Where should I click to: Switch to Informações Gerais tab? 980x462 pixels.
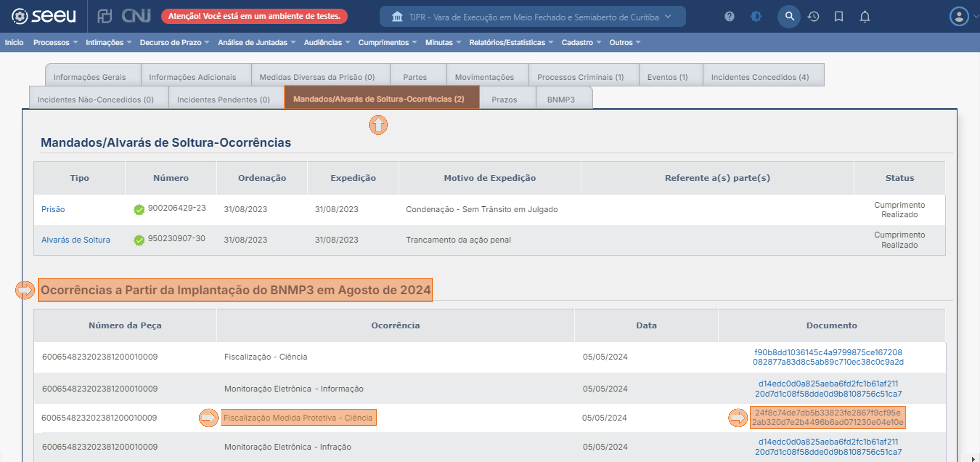point(93,75)
